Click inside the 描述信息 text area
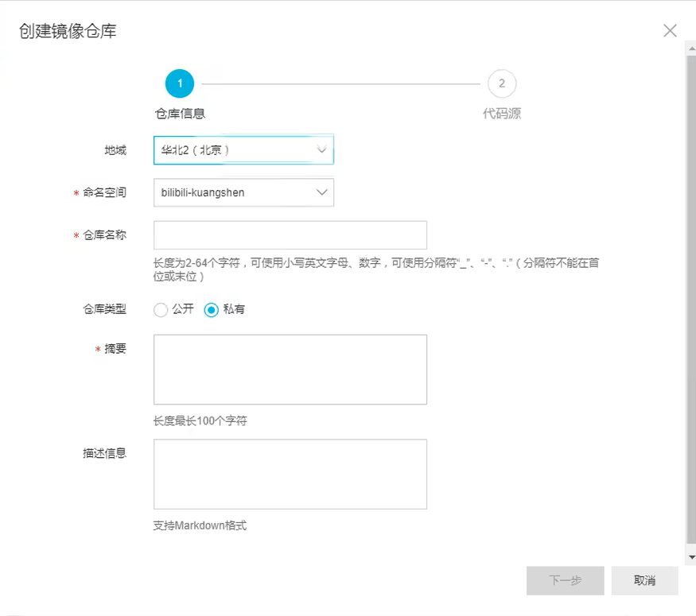This screenshot has width=696, height=616. tap(290, 474)
